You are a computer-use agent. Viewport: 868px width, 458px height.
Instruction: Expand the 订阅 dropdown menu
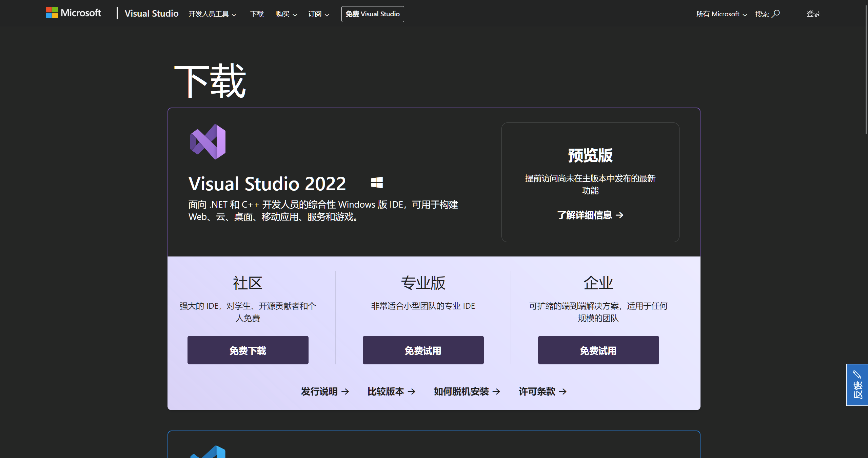(318, 14)
